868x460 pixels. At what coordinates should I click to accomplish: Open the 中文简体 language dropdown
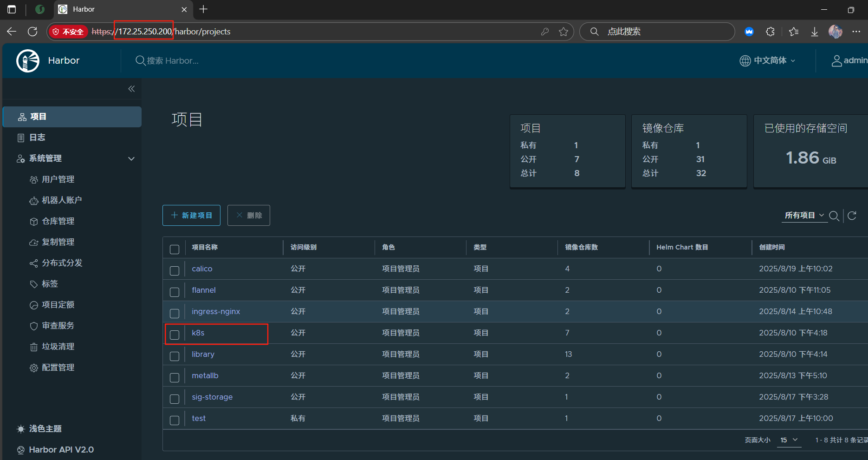[768, 60]
